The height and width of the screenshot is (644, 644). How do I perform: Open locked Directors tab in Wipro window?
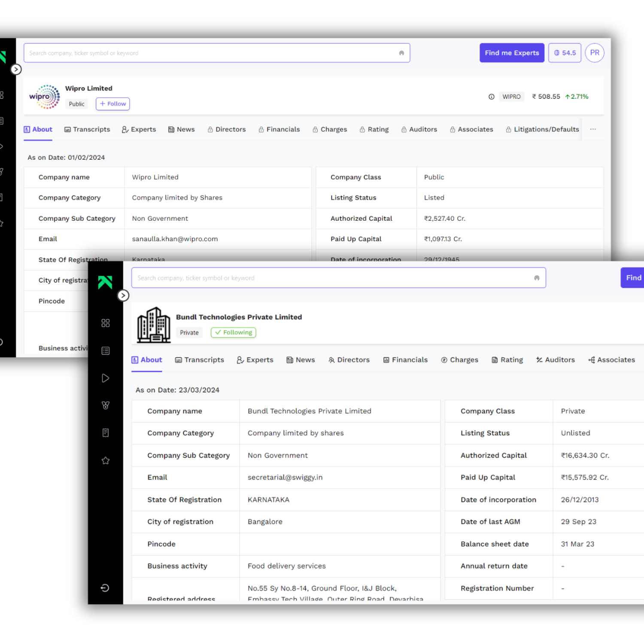pos(227,129)
